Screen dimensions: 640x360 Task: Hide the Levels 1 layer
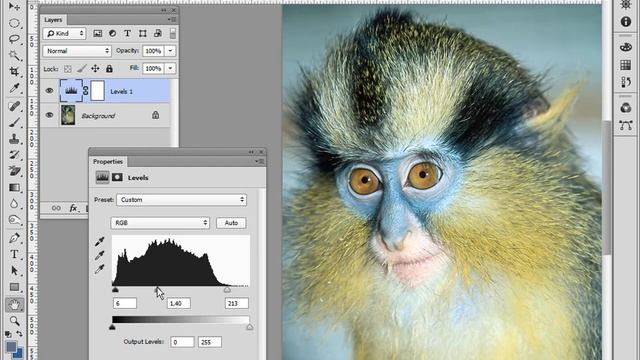49,91
